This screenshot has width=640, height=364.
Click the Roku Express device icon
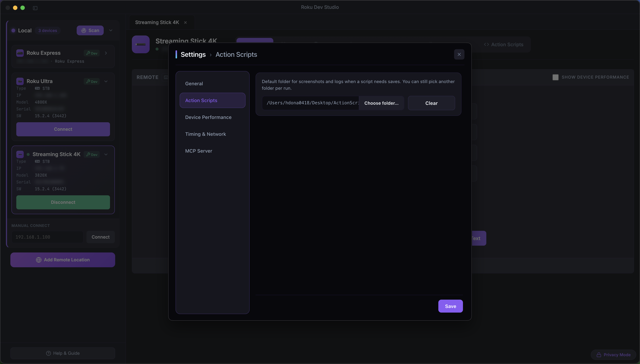(20, 53)
